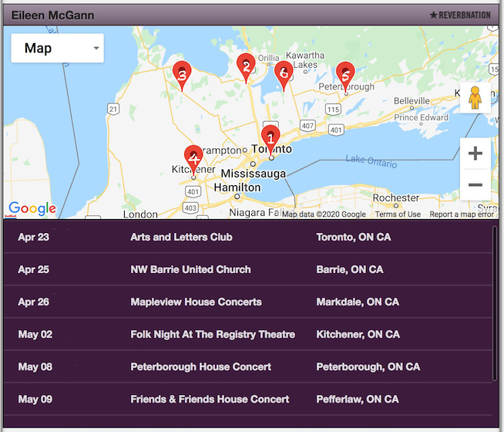The height and width of the screenshot is (432, 504).
Task: Select the Apr 23 Arts and Letters Club show
Action: point(181,237)
